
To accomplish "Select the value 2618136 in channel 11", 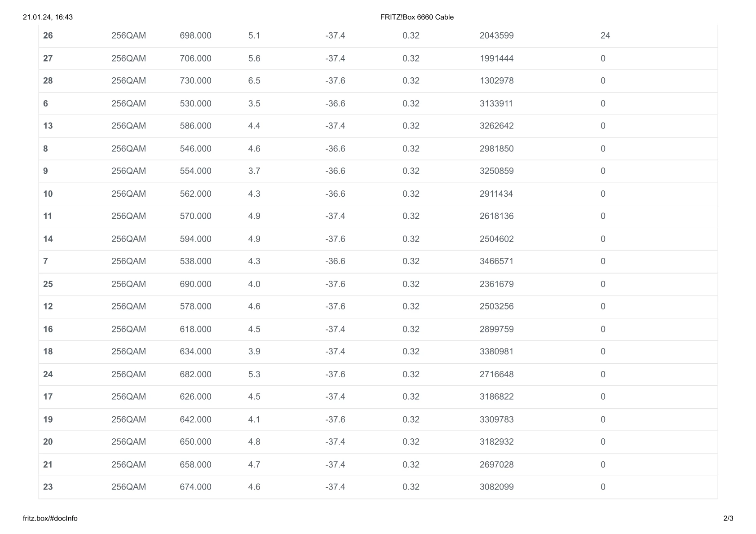I will click(496, 216).
